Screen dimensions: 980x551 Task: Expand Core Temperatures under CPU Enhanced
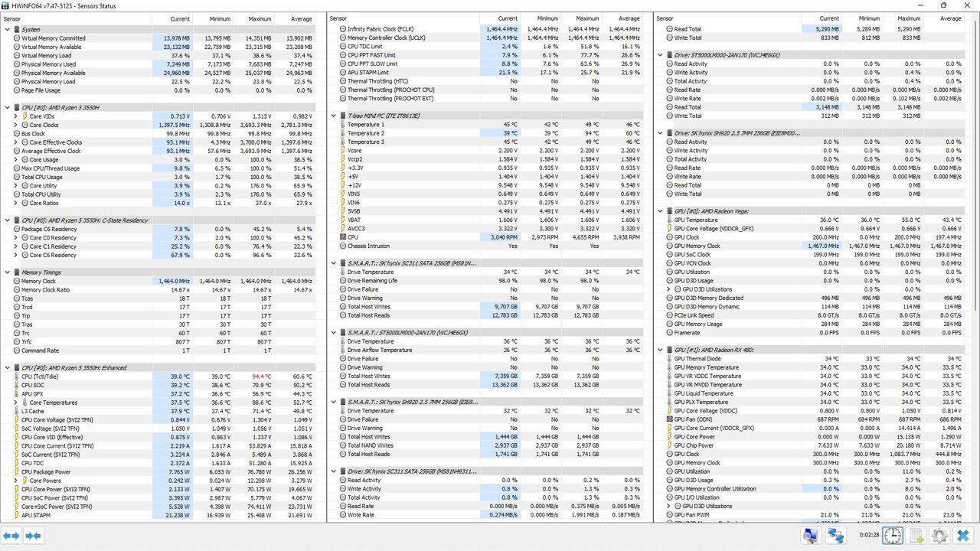click(x=15, y=403)
